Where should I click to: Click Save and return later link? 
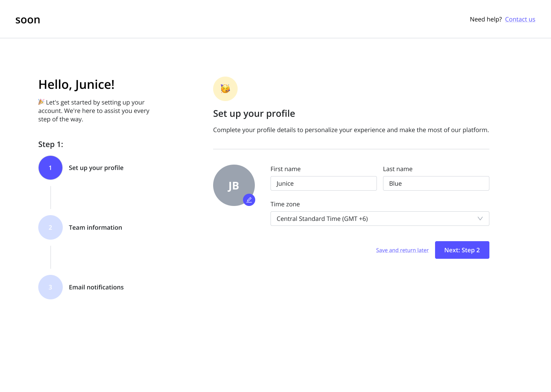pyautogui.click(x=402, y=250)
